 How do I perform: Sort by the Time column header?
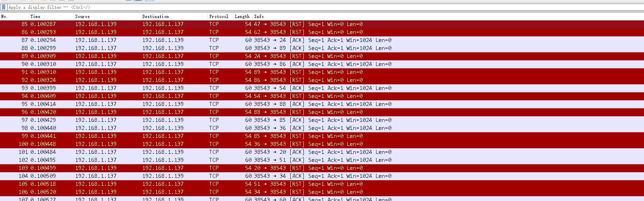52,16
